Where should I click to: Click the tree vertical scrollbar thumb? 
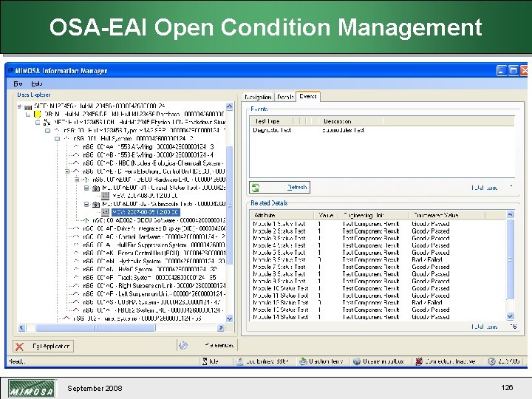(x=229, y=205)
